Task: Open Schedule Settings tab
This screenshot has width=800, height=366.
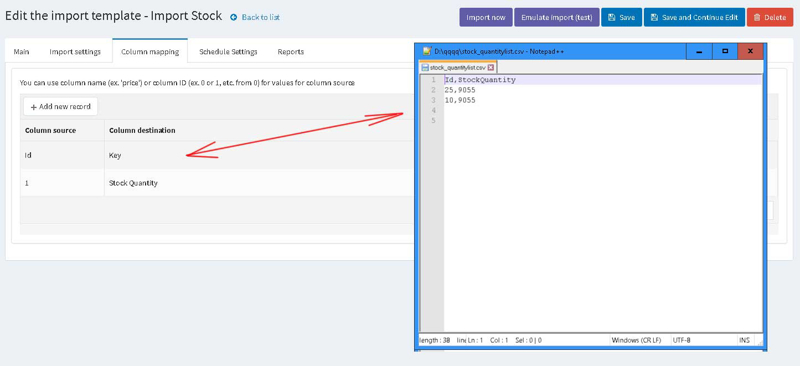Action: pos(228,52)
